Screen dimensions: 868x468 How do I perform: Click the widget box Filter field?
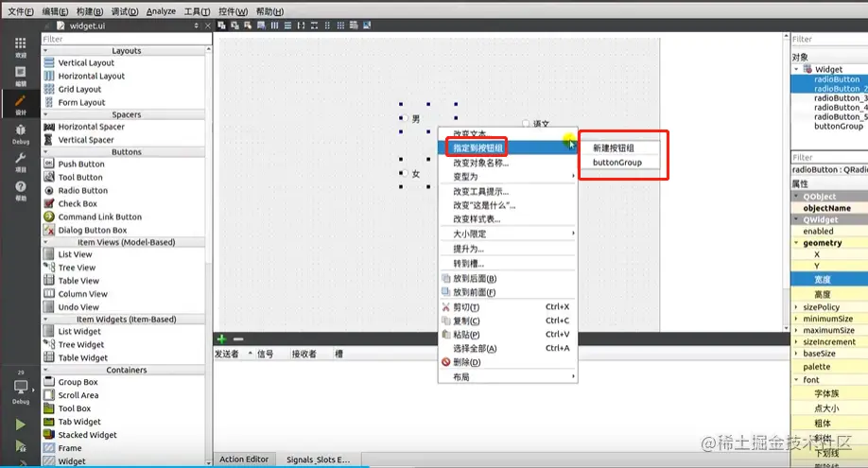click(x=126, y=39)
